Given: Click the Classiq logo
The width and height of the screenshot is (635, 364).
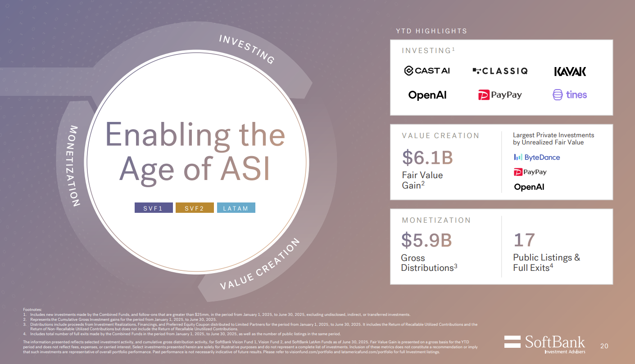Looking at the screenshot, I should (x=500, y=71).
